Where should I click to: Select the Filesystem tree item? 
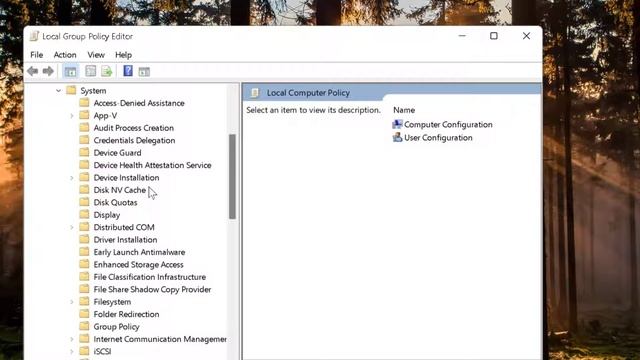click(x=112, y=302)
